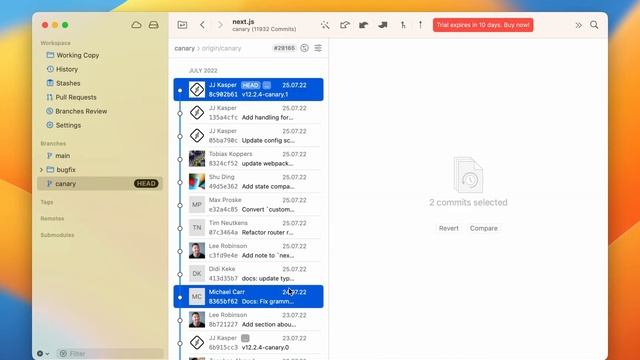Select Tobias Koppers commit 8324cf52

[249, 158]
